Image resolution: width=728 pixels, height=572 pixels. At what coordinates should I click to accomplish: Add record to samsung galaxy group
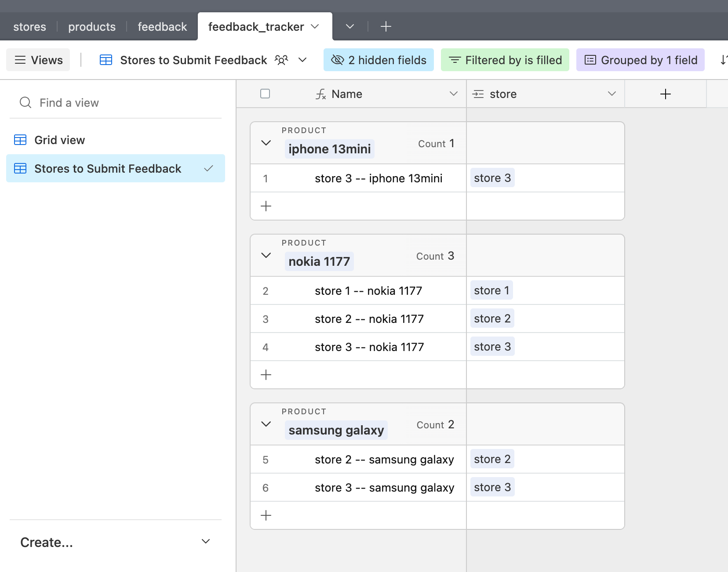coord(266,515)
